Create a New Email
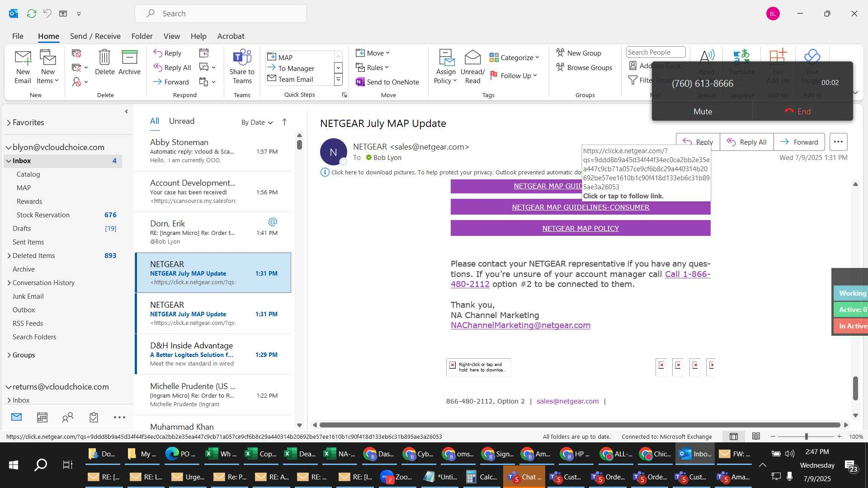 click(23, 67)
